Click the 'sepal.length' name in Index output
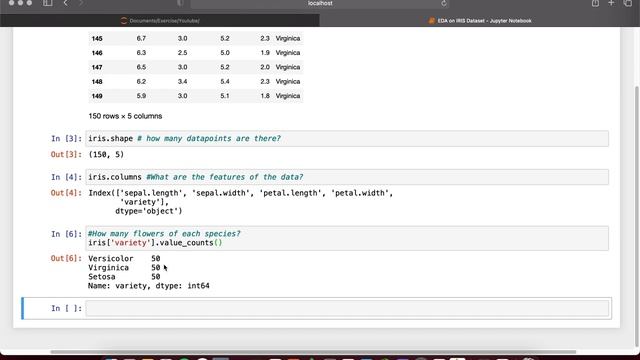 151,193
